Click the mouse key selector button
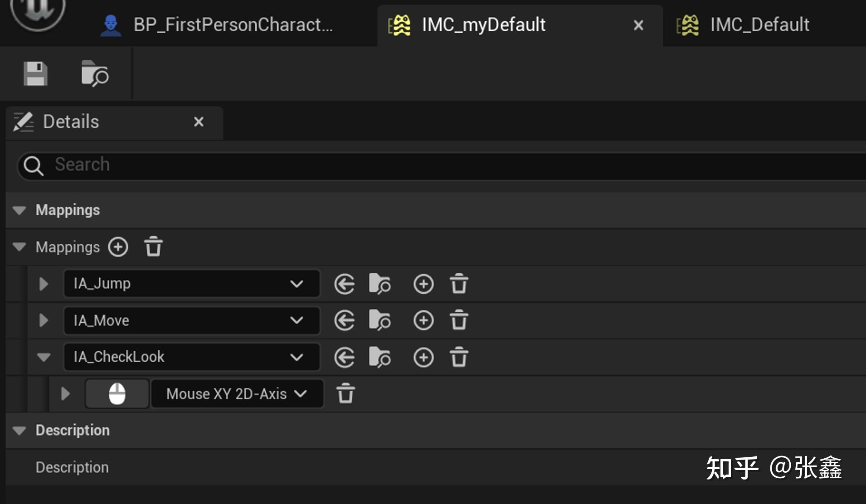Viewport: 866px width, 504px height. (x=117, y=393)
